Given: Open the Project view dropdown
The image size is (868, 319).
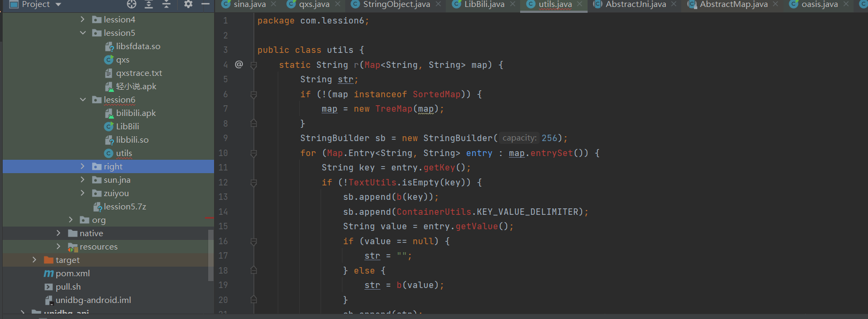Looking at the screenshot, I should [x=58, y=5].
